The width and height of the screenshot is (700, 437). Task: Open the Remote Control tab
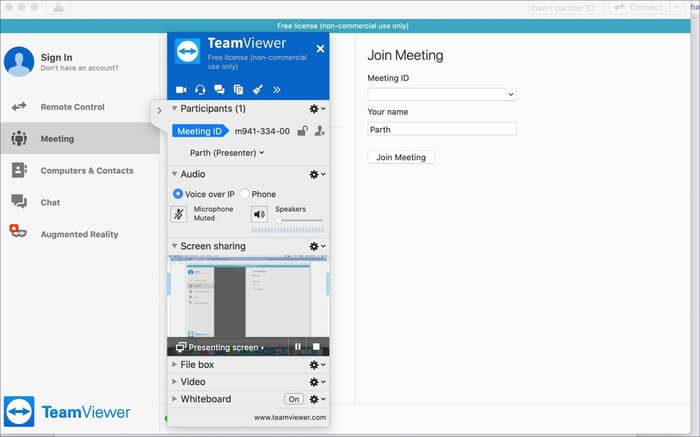(x=80, y=107)
